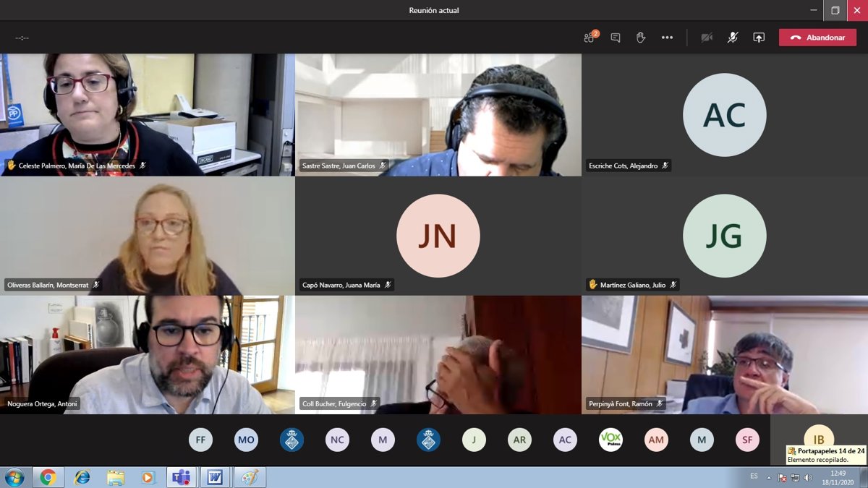Click the Abandonar button to leave meeting
Image resolution: width=868 pixels, height=488 pixels.
tap(817, 38)
